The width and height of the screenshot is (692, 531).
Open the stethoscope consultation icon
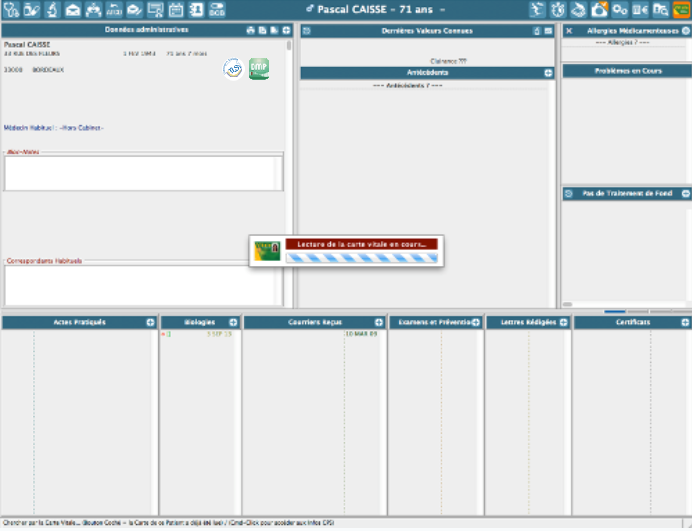point(10,10)
